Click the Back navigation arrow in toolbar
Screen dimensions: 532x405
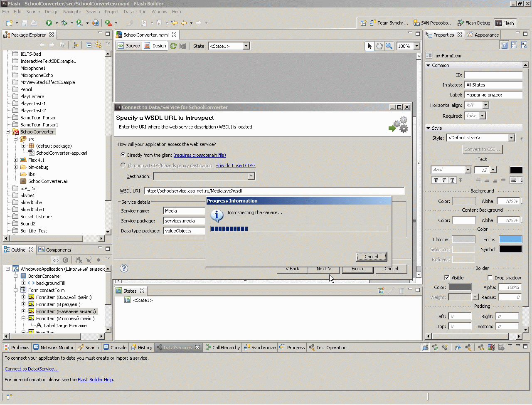[x=184, y=23]
